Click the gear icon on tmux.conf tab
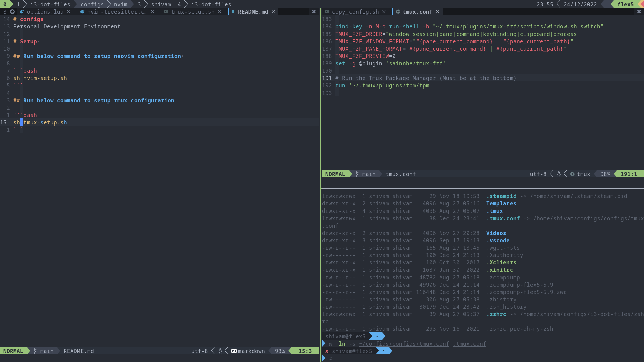 (x=398, y=12)
